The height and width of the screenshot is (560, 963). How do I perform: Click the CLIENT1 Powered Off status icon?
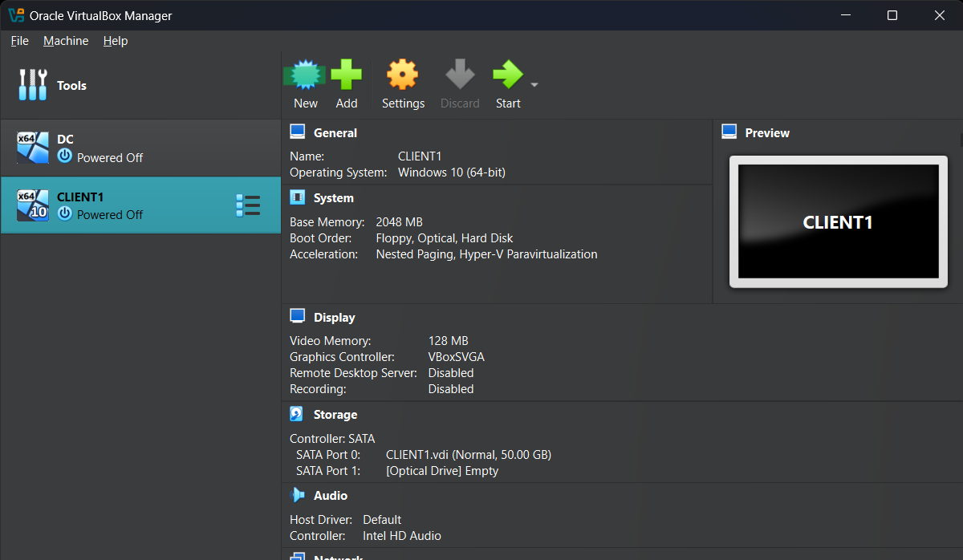[65, 213]
